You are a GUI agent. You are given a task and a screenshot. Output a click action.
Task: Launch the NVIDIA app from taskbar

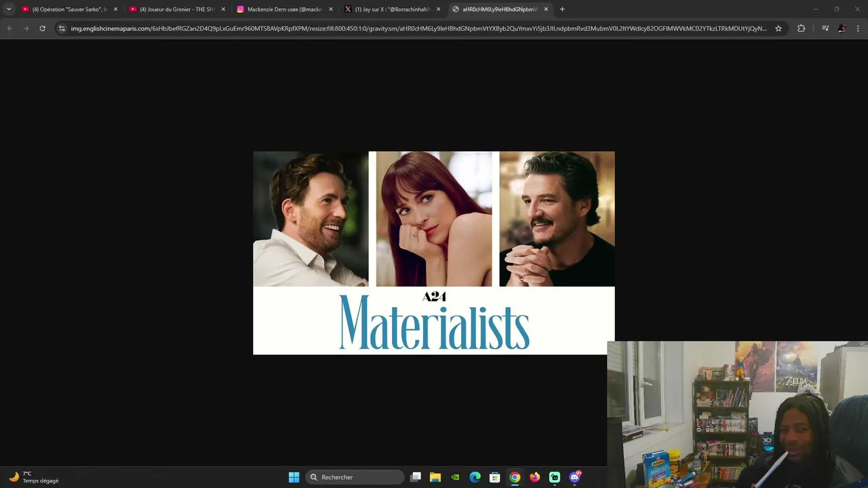(455, 477)
